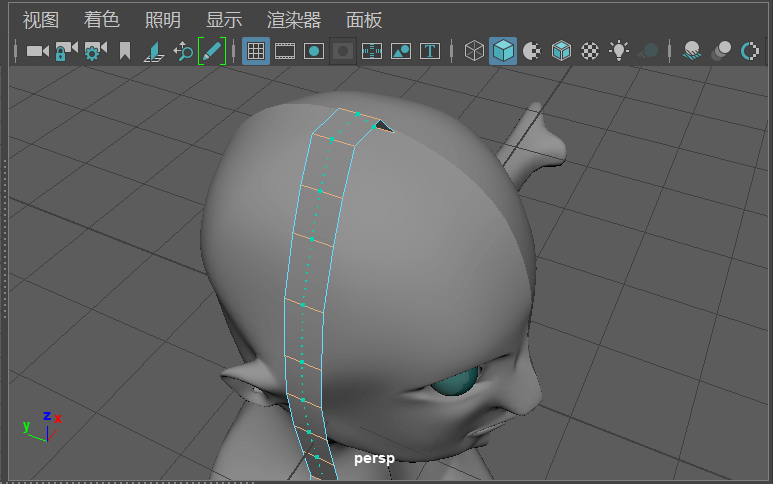773x484 pixels.
Task: Click the image plane icon
Action: coord(154,51)
